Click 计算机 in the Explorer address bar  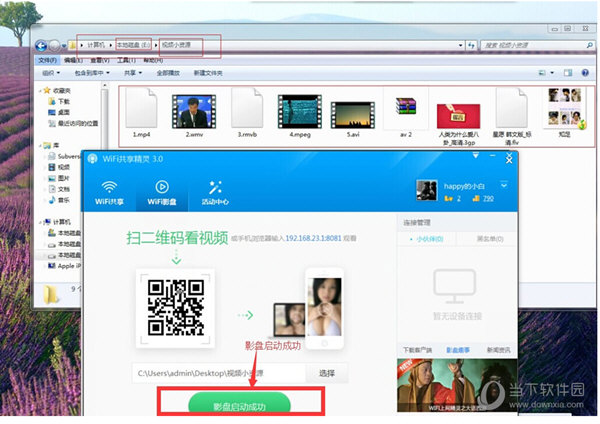pyautogui.click(x=96, y=45)
